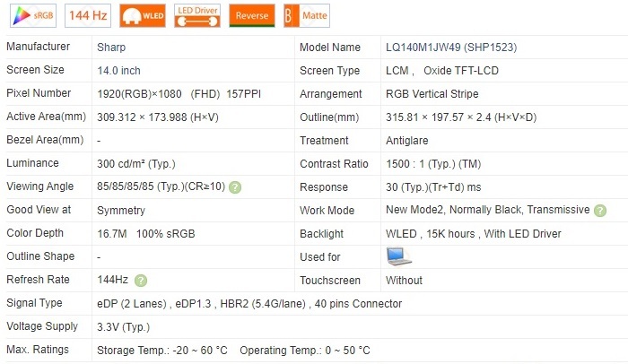The height and width of the screenshot is (364, 628).
Task: Click the 100% sRGB text
Action: [x=165, y=234]
